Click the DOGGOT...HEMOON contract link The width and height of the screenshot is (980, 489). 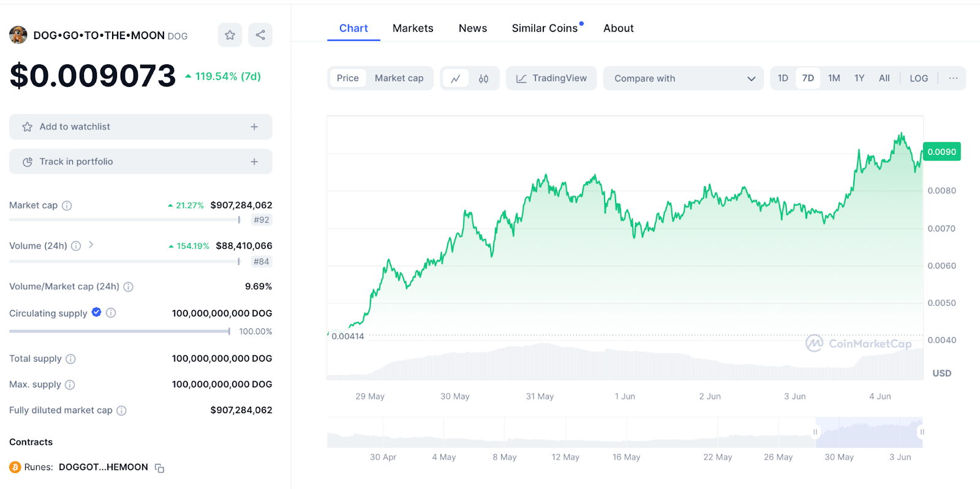[x=104, y=467]
